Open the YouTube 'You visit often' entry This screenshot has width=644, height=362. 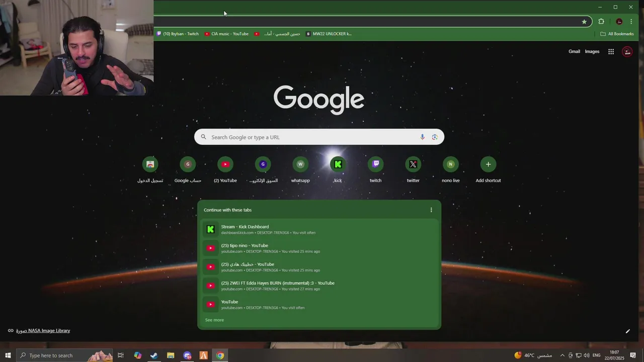click(319, 304)
